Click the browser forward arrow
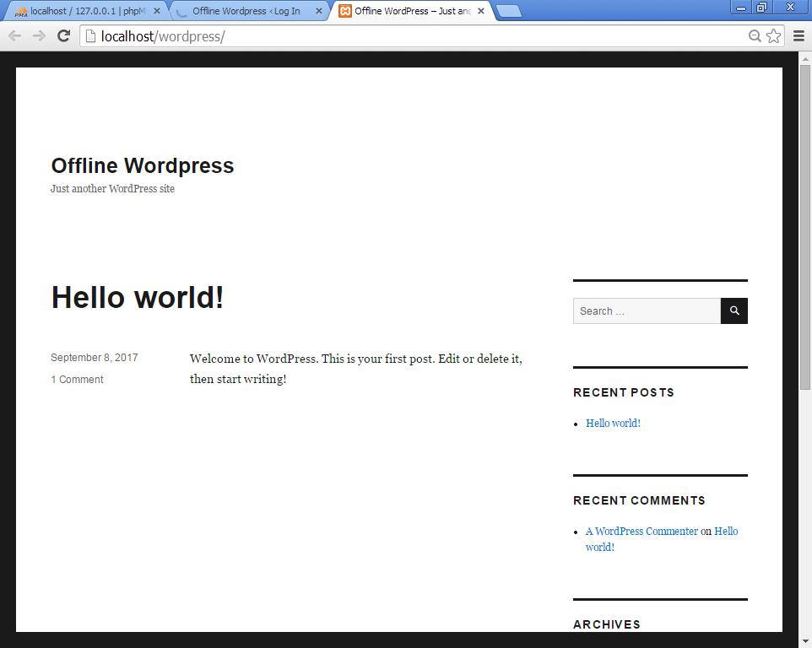 click(x=39, y=35)
